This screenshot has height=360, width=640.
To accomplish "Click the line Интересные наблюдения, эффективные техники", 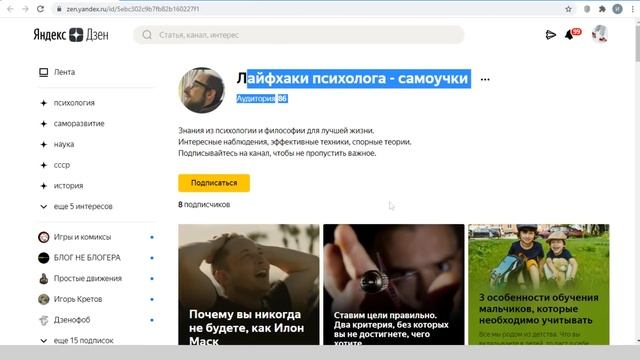I will (295, 142).
